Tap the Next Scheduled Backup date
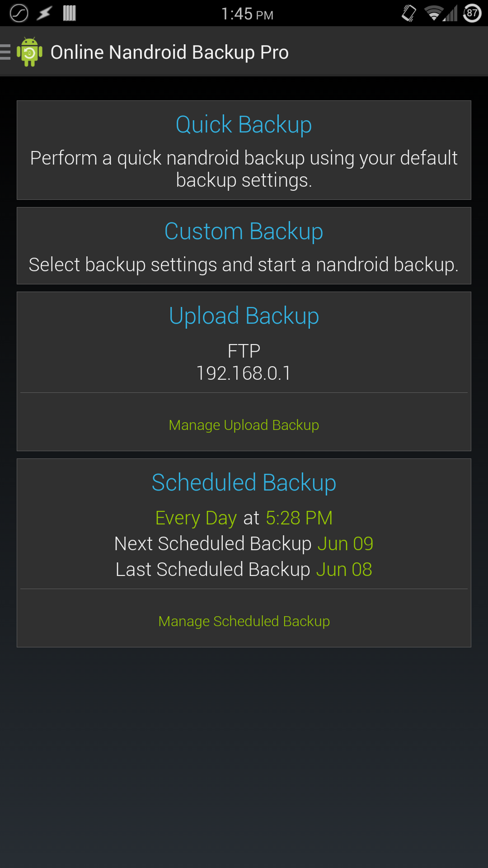The height and width of the screenshot is (868, 488). click(x=345, y=543)
